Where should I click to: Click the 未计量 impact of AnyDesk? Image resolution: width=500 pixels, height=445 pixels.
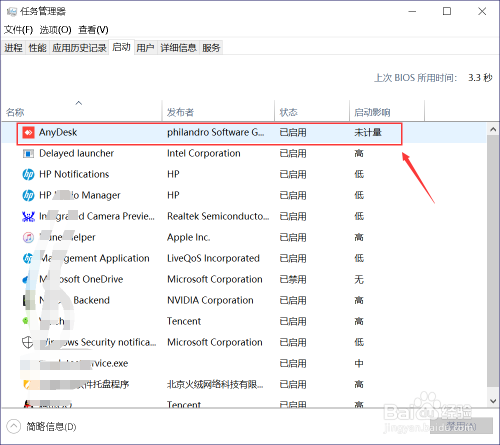tap(368, 133)
